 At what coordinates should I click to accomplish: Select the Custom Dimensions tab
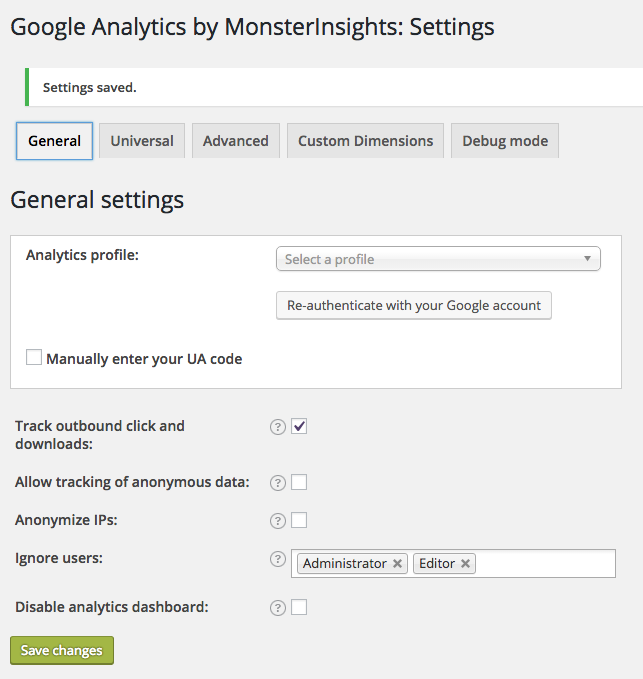(365, 141)
